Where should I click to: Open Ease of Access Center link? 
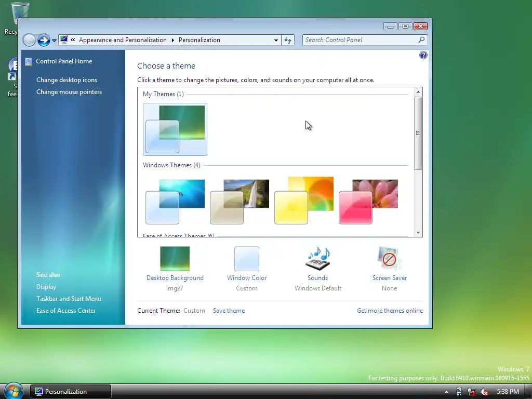coord(66,311)
